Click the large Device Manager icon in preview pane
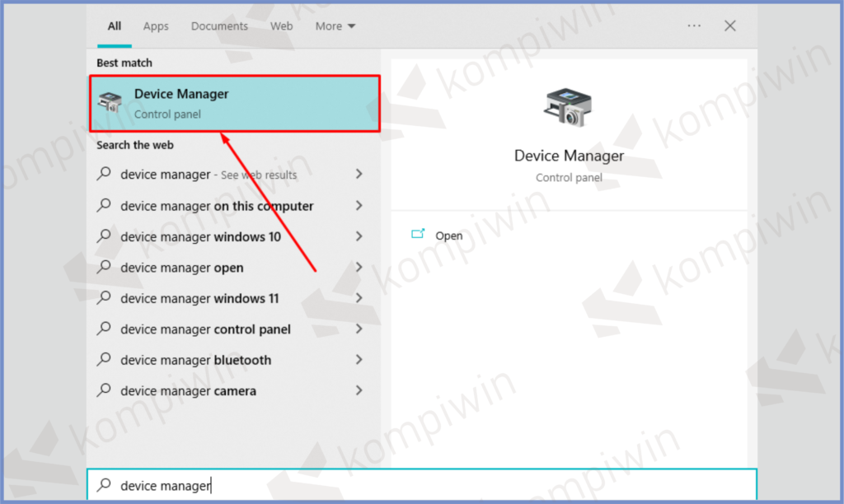 pos(569,107)
